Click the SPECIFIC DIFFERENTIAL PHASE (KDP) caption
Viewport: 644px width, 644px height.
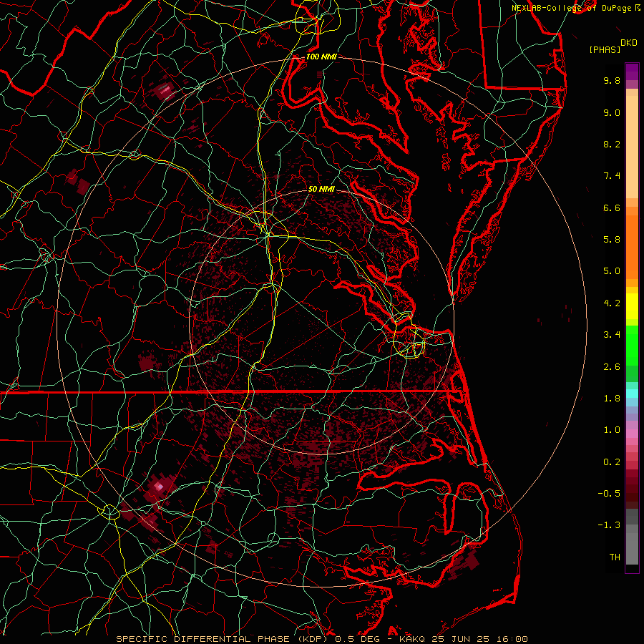pos(224,639)
